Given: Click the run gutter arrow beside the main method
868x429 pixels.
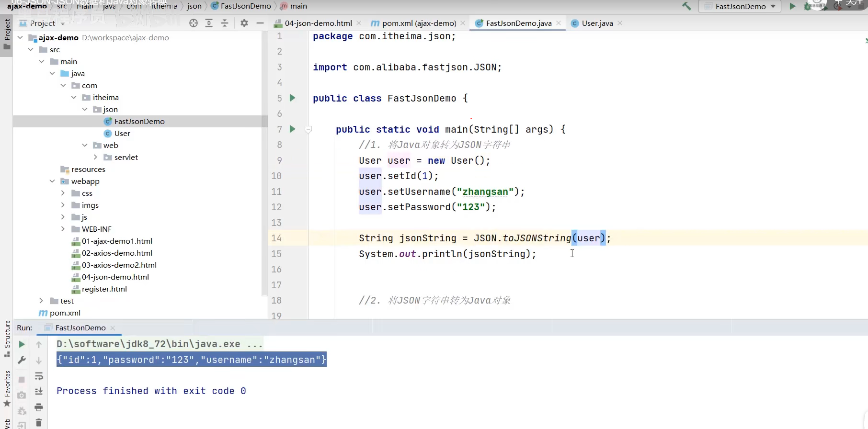Looking at the screenshot, I should point(292,129).
